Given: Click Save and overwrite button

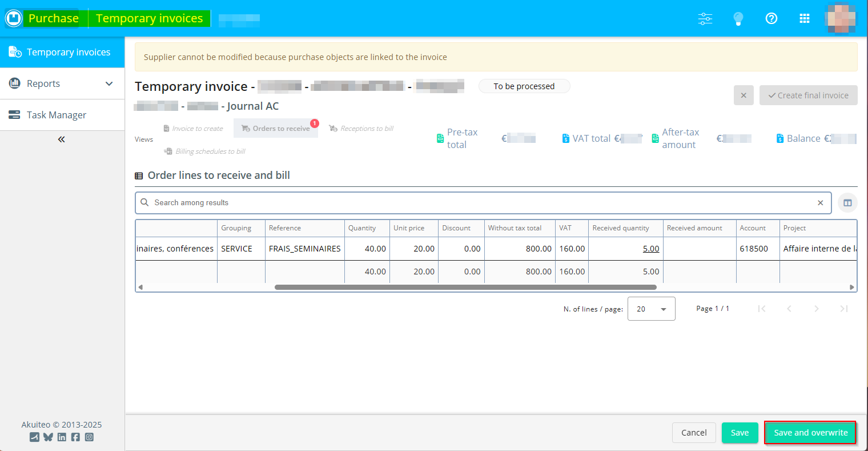Looking at the screenshot, I should click(x=810, y=433).
